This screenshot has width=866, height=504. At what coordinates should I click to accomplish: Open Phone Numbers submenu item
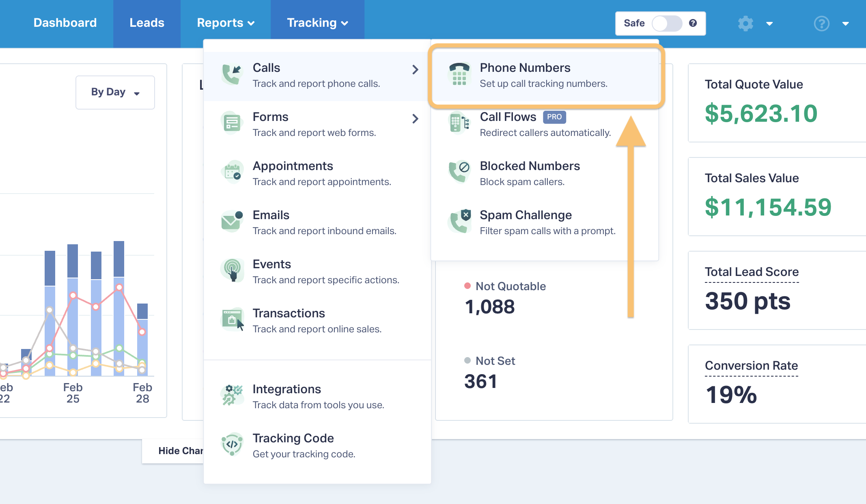pyautogui.click(x=545, y=75)
